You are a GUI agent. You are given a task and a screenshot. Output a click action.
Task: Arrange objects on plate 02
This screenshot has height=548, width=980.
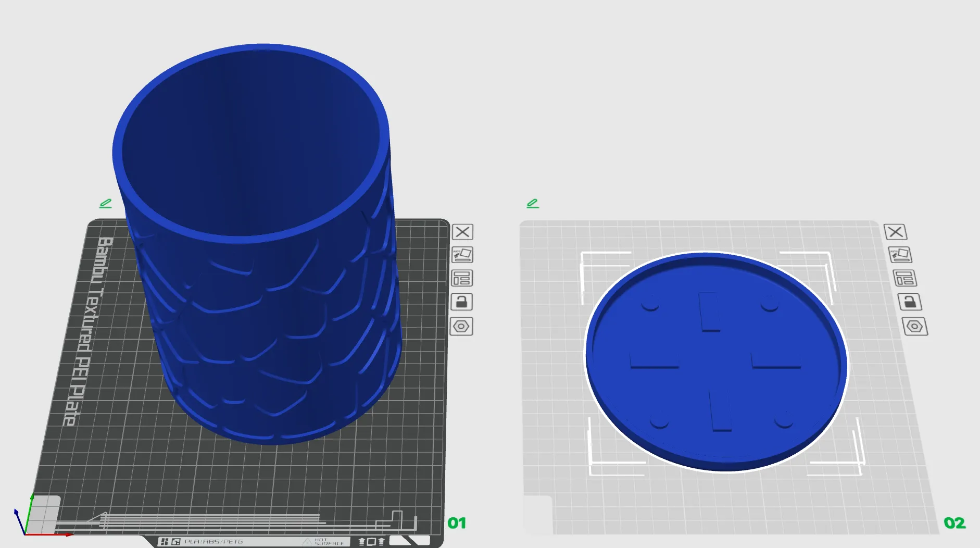point(904,278)
